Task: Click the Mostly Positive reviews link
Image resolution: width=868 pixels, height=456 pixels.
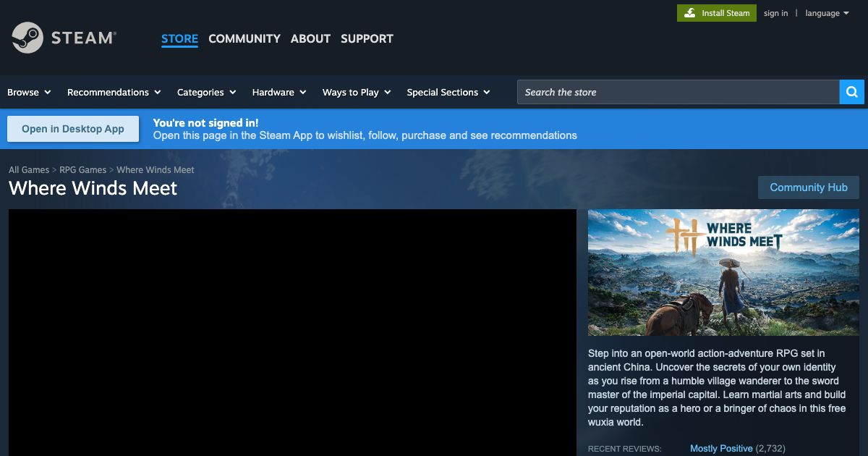Action: pyautogui.click(x=721, y=449)
